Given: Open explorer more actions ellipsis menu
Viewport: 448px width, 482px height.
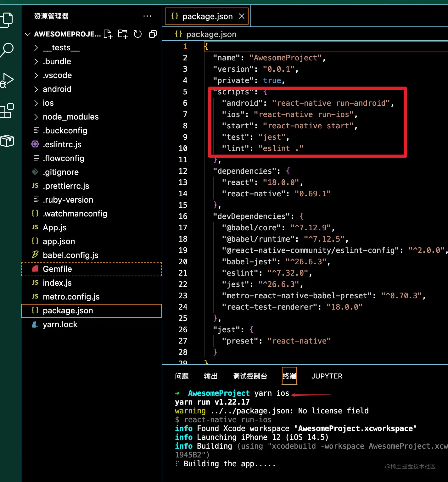Looking at the screenshot, I should (147, 16).
